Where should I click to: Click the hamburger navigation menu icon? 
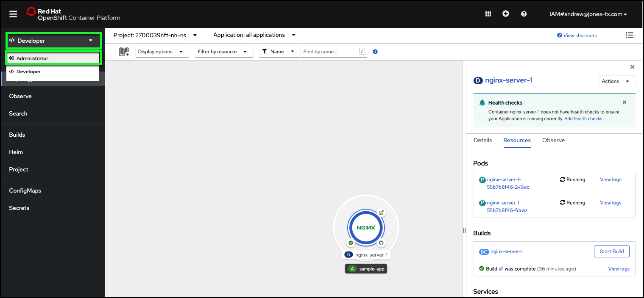tap(13, 14)
